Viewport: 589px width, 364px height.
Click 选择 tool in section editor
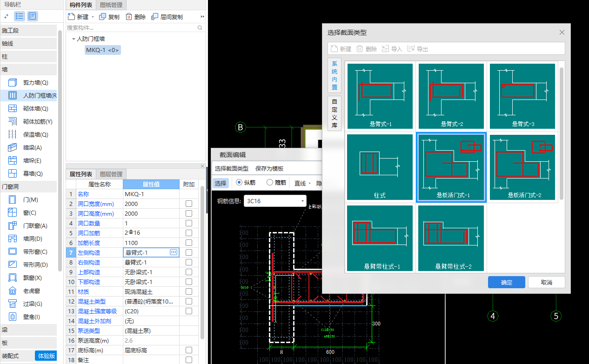click(220, 183)
